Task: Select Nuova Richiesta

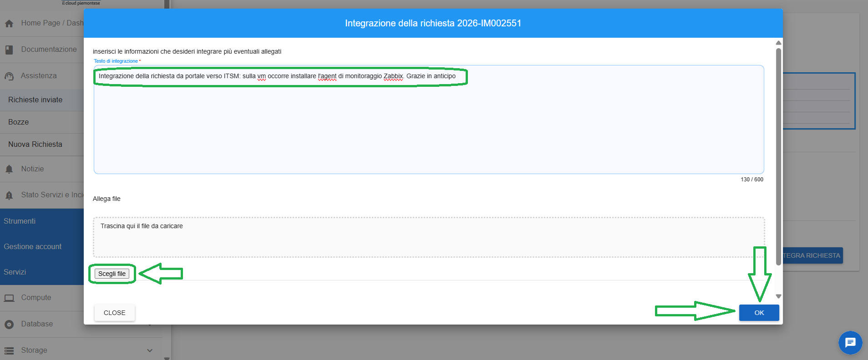Action: [35, 145]
